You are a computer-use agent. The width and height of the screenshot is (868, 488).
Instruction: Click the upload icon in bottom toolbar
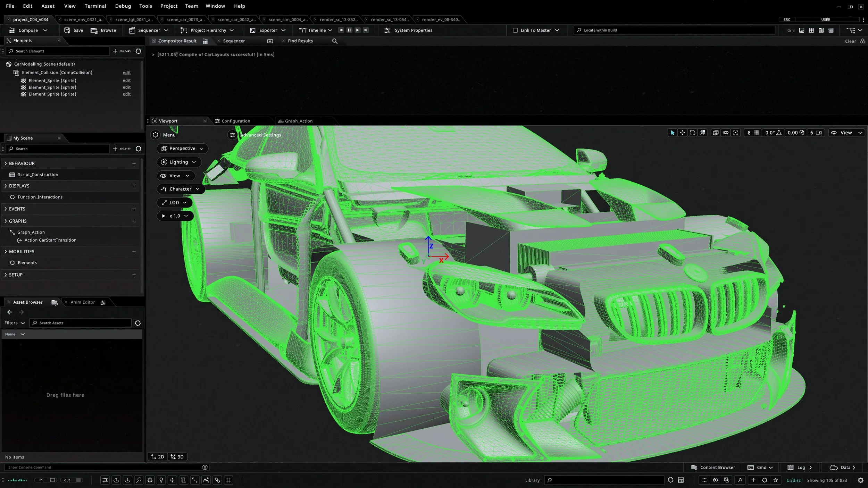pyautogui.click(x=116, y=480)
